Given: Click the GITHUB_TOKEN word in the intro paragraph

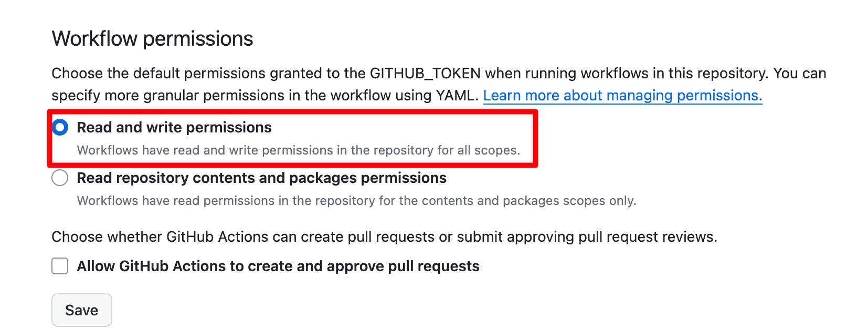Looking at the screenshot, I should click(x=425, y=74).
